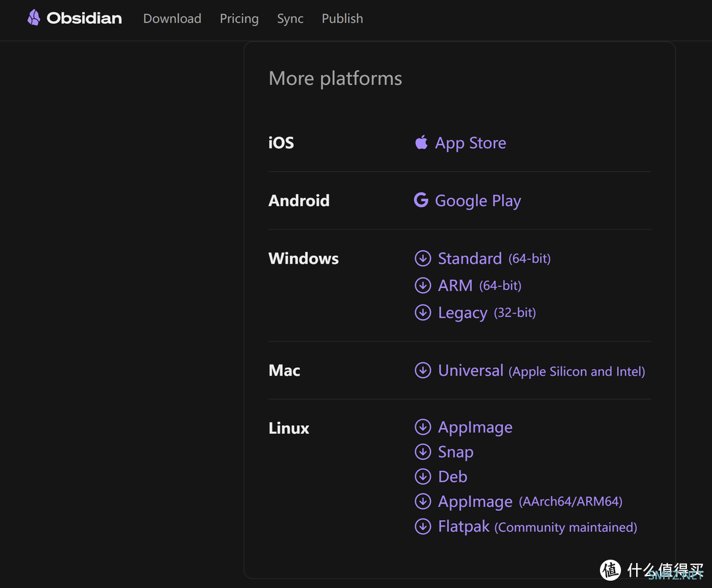Download the Mac Universal build
The width and height of the screenshot is (712, 588).
pyautogui.click(x=541, y=371)
